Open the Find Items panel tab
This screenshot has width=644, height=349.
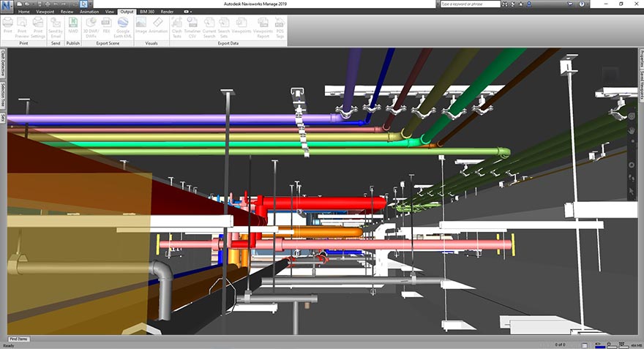[19, 339]
